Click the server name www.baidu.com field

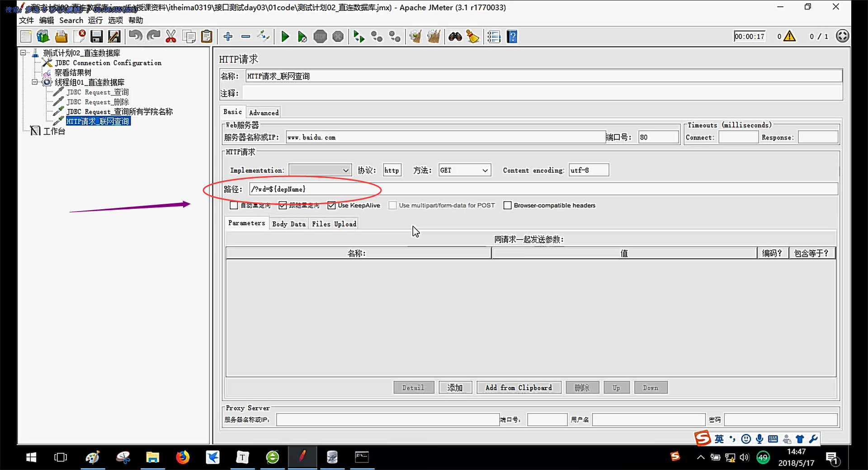pos(446,137)
